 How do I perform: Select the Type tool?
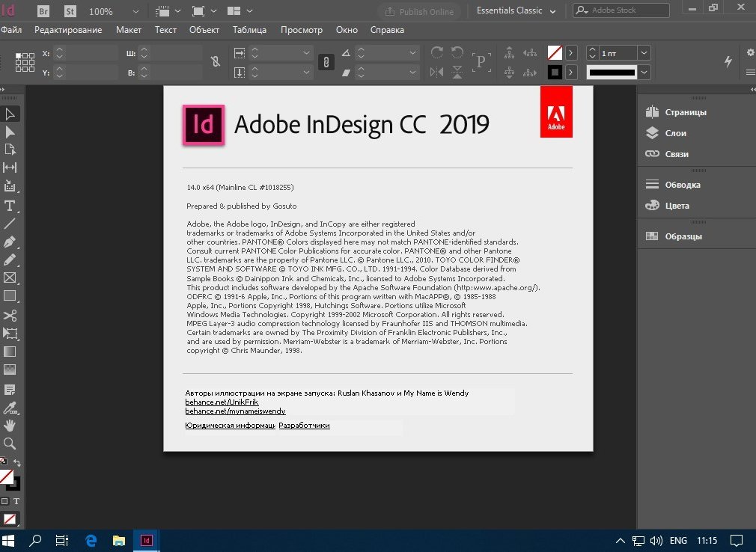pos(10,206)
